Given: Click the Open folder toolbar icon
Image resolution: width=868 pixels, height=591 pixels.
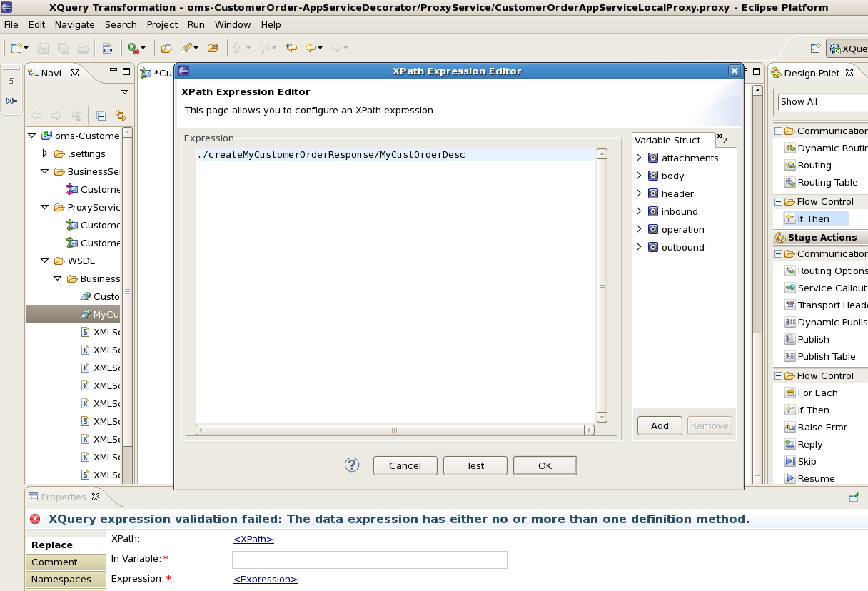Looking at the screenshot, I should pyautogui.click(x=166, y=48).
